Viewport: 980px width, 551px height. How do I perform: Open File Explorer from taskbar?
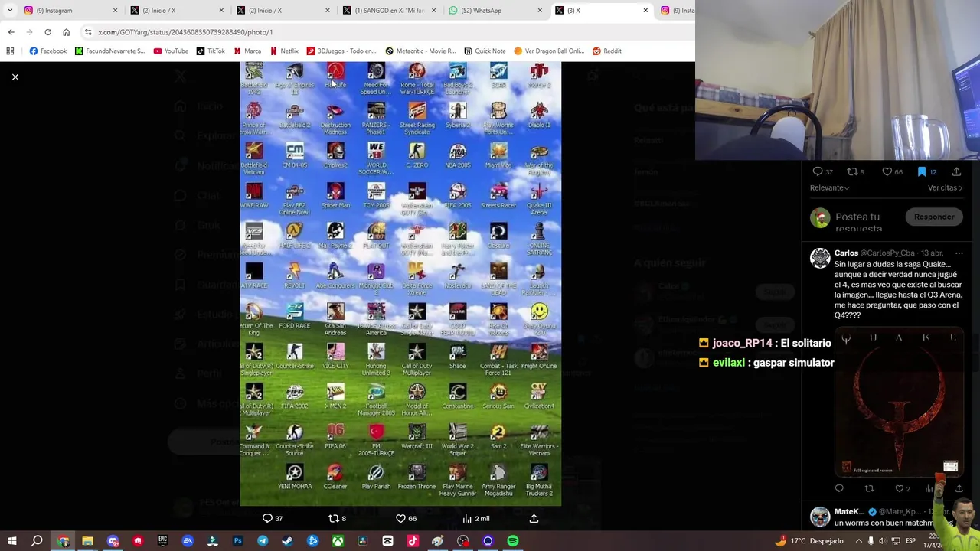(87, 541)
